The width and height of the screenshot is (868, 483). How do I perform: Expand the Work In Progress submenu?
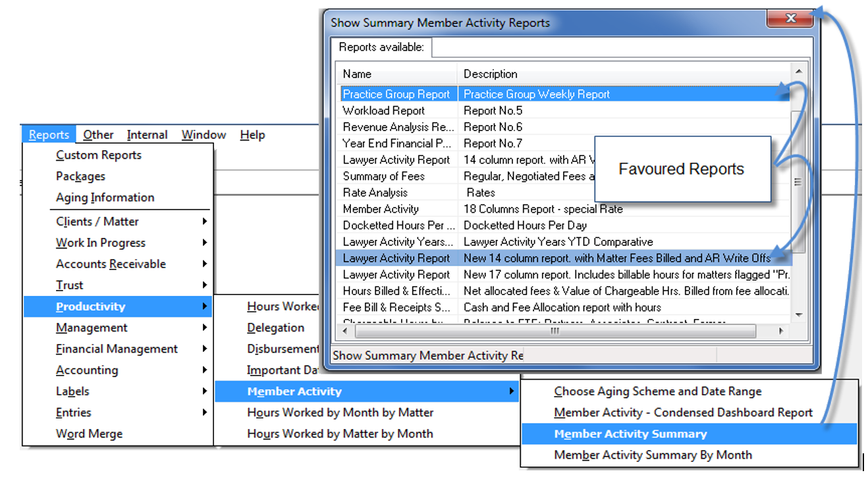point(117,242)
